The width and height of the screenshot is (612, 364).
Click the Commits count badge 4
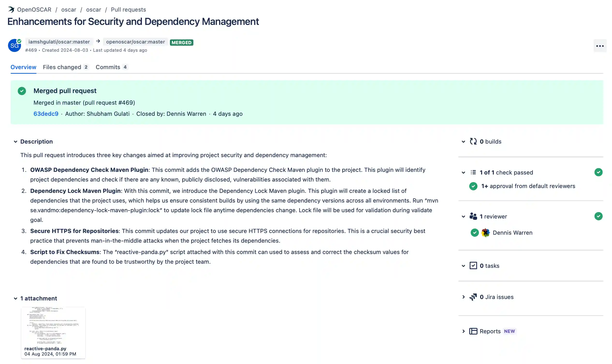125,67
